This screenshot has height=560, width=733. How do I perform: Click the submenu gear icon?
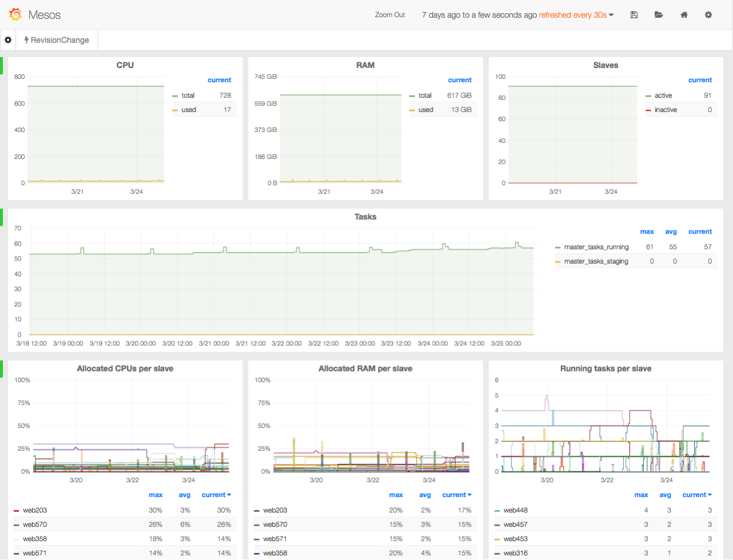(x=8, y=40)
